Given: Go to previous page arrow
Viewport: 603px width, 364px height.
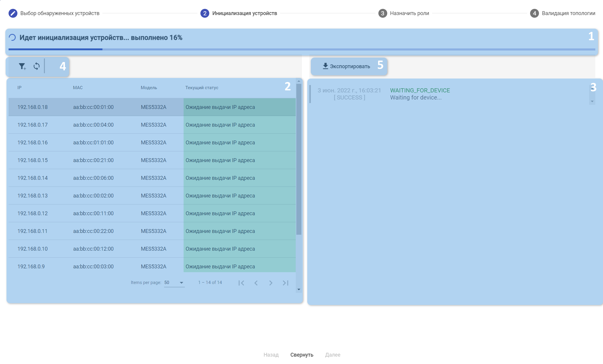Looking at the screenshot, I should pos(256,283).
